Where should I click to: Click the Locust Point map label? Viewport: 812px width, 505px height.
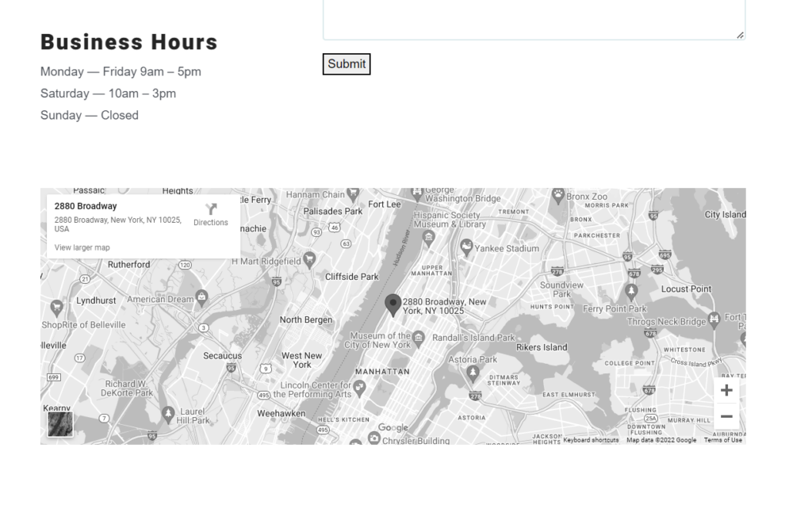(x=686, y=289)
